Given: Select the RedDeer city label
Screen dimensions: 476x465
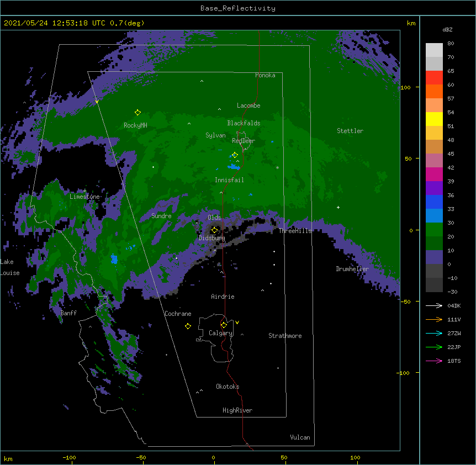Looking at the screenshot, I should tap(244, 140).
